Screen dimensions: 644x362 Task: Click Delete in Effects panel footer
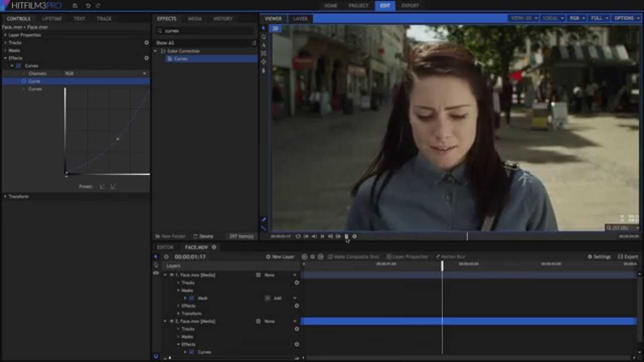(x=203, y=236)
